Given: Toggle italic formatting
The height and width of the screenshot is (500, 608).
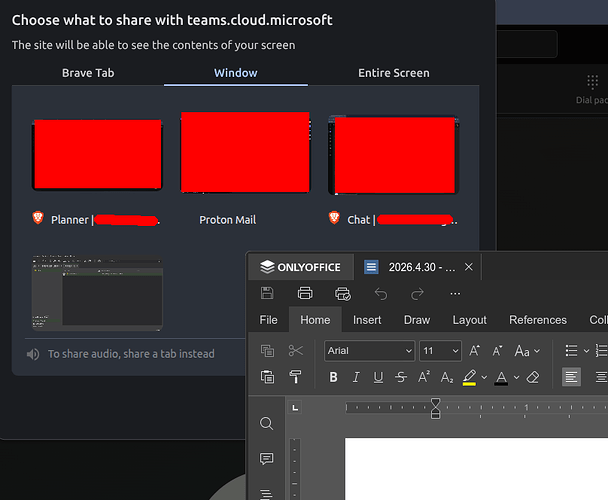Looking at the screenshot, I should pos(356,377).
